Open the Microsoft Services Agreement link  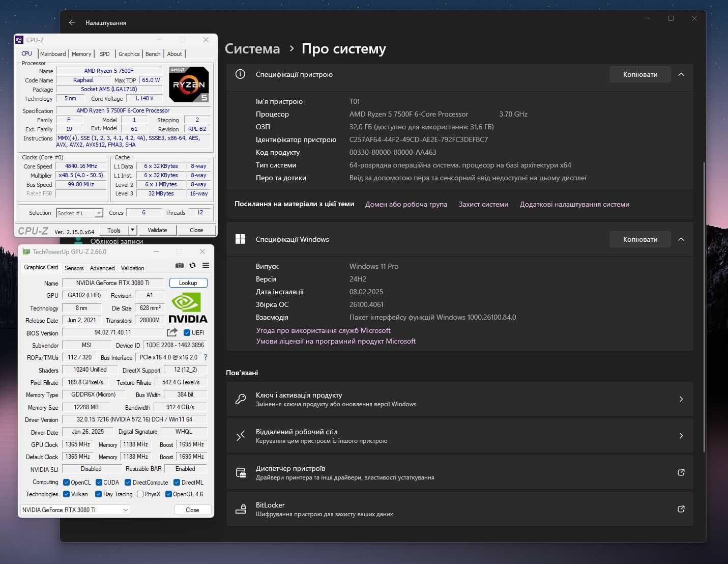coord(323,330)
